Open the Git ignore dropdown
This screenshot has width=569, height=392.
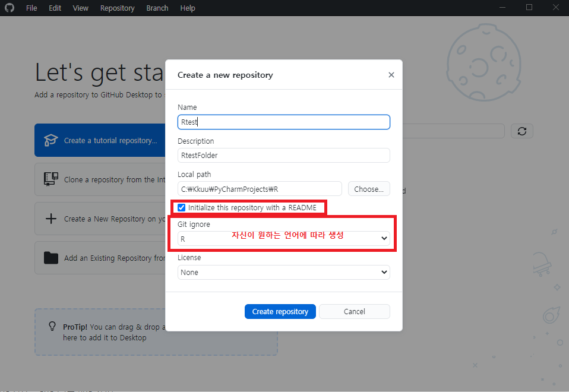point(284,239)
